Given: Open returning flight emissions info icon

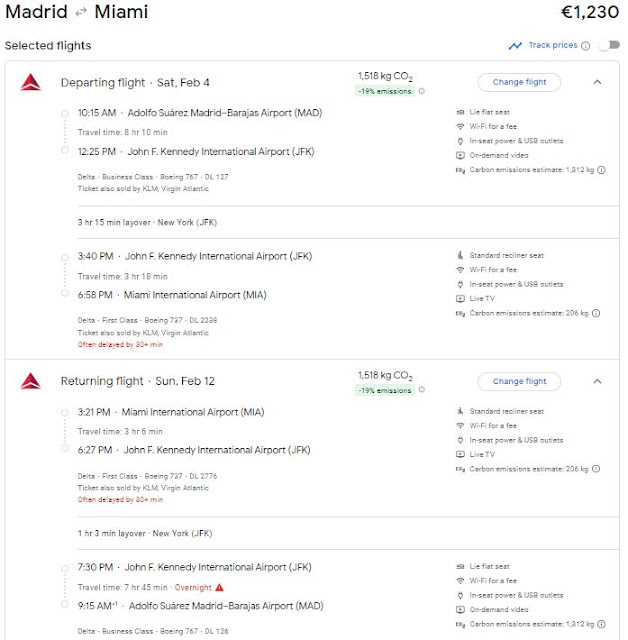Looking at the screenshot, I should [421, 390].
